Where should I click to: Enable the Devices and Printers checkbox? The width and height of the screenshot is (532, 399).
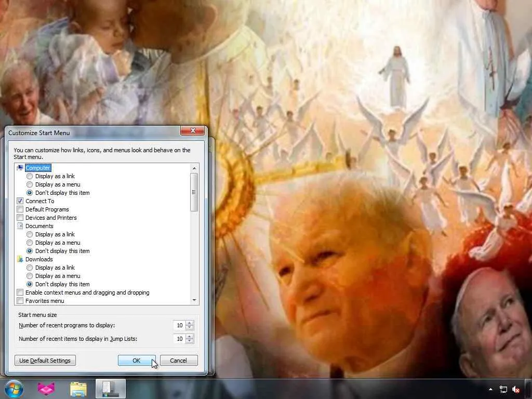pyautogui.click(x=20, y=218)
